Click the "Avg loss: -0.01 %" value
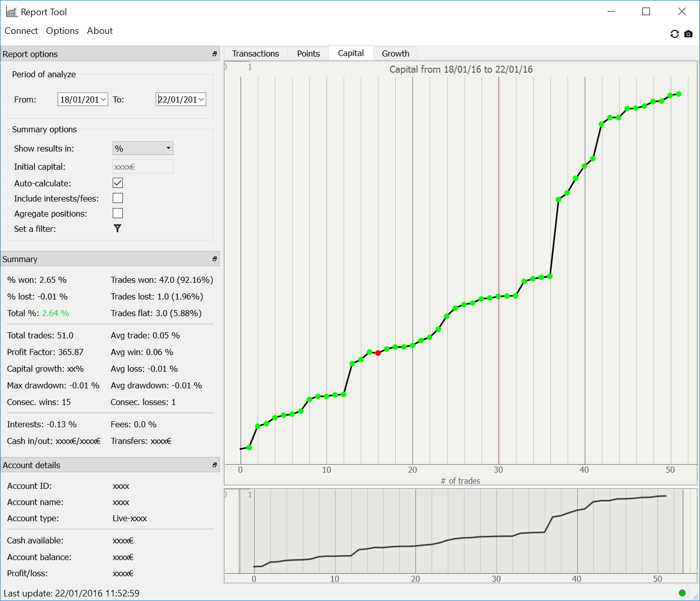The image size is (700, 601). point(144,369)
